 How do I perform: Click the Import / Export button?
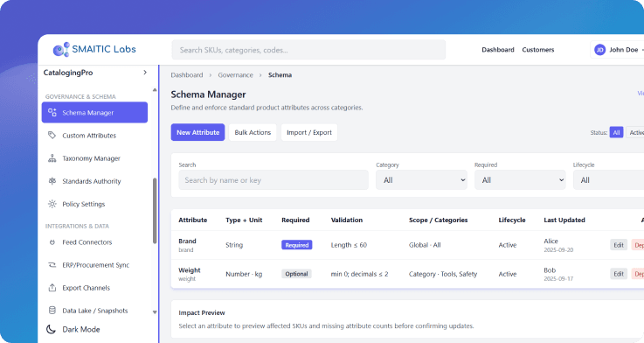[x=309, y=132]
